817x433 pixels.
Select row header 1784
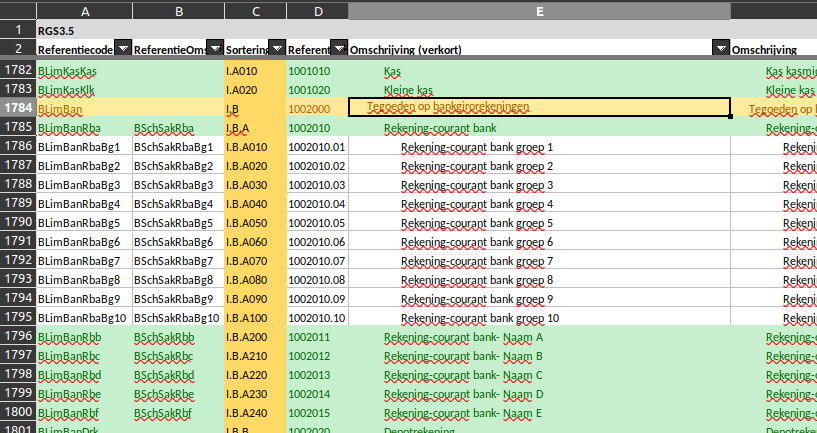click(17, 108)
